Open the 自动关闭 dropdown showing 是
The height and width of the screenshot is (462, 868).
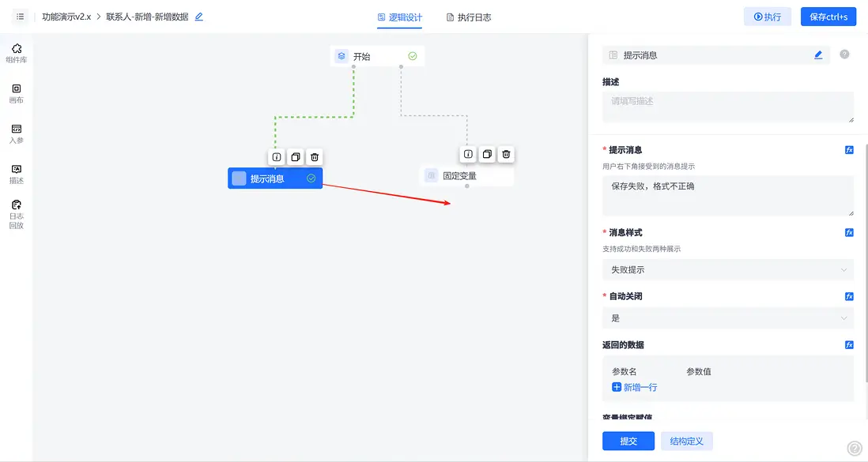[x=727, y=317]
